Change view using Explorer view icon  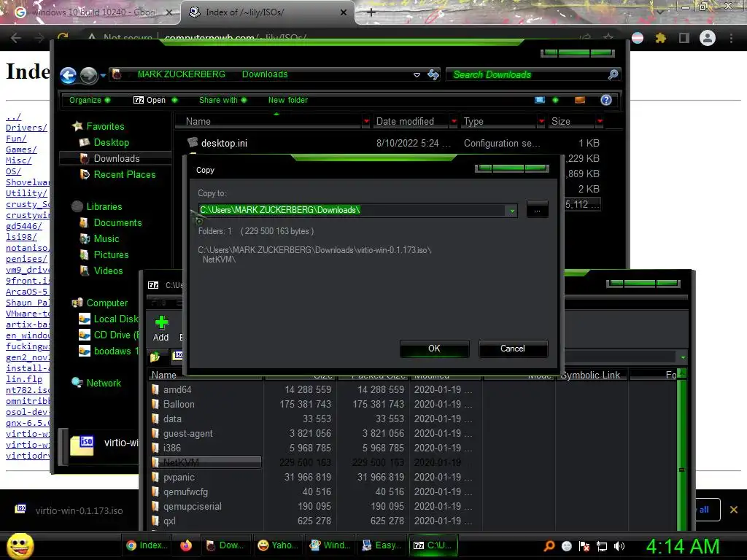(x=540, y=100)
